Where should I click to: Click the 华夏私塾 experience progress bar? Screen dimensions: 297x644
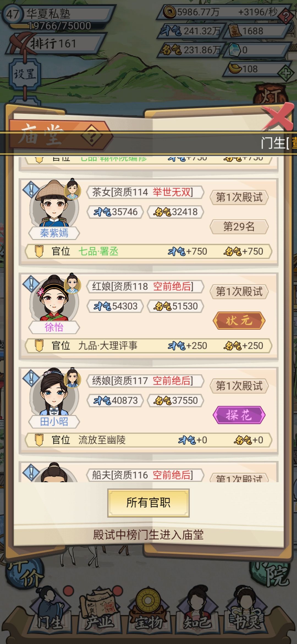(x=59, y=26)
